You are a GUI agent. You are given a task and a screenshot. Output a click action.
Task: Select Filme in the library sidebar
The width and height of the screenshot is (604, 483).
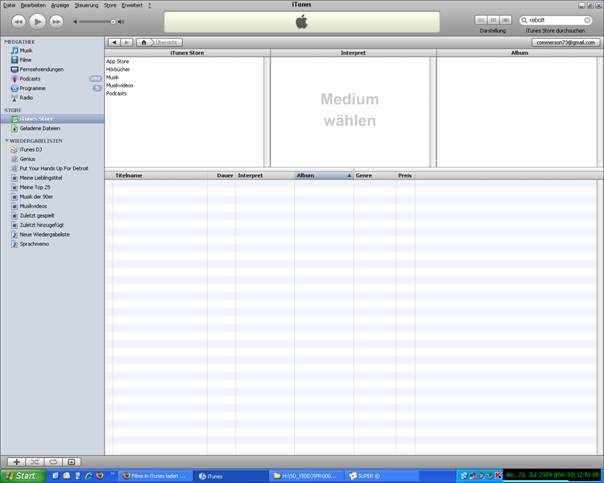[x=25, y=60]
